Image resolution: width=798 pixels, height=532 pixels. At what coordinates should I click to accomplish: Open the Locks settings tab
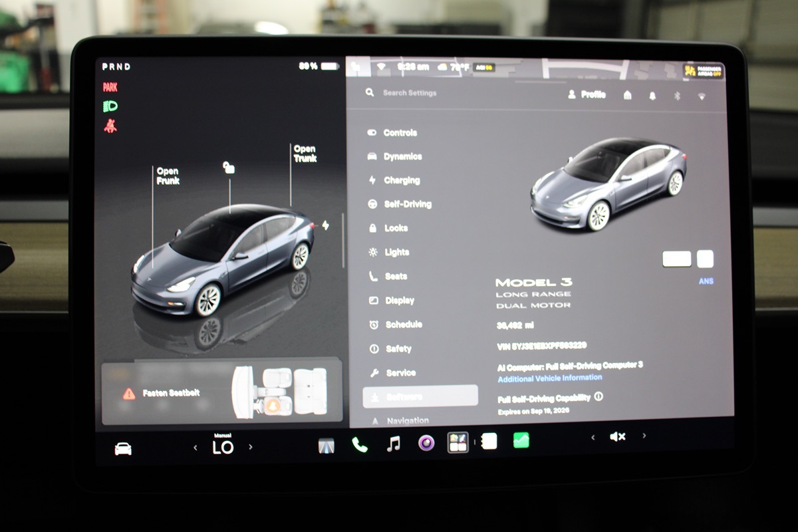[388, 228]
